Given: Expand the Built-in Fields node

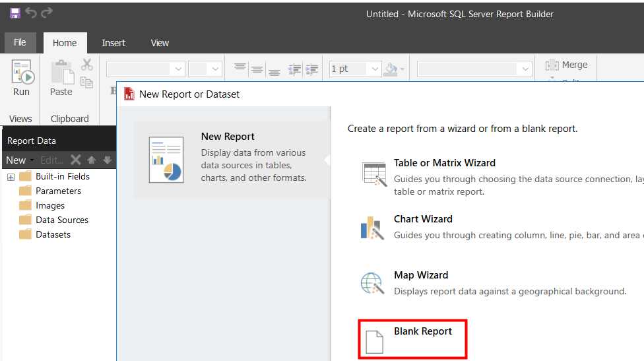Looking at the screenshot, I should coord(11,177).
